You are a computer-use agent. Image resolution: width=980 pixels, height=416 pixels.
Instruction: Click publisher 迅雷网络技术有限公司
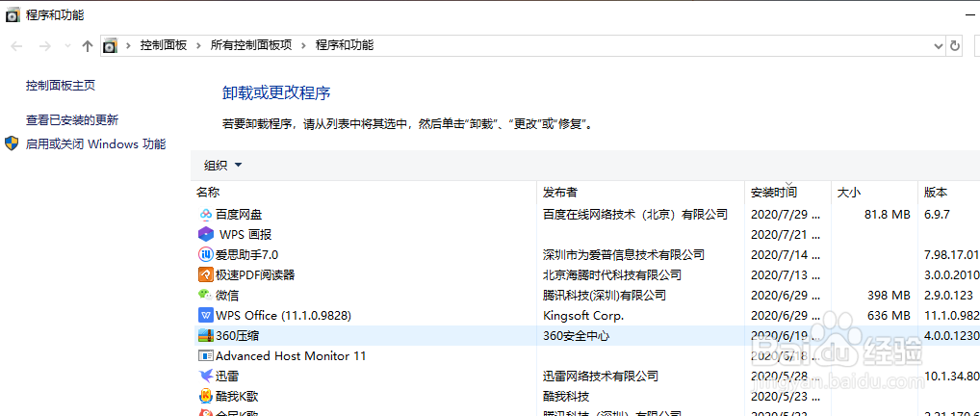click(x=601, y=376)
